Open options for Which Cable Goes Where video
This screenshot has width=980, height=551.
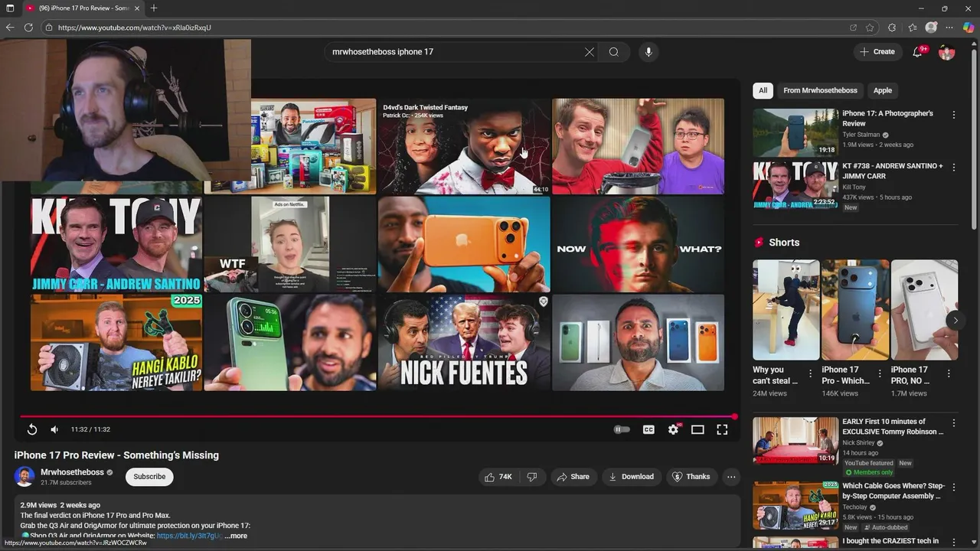pos(954,487)
